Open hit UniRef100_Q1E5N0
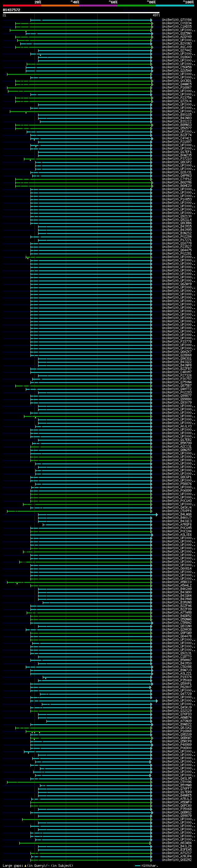This screenshot has width=197, height=868. 177,33
